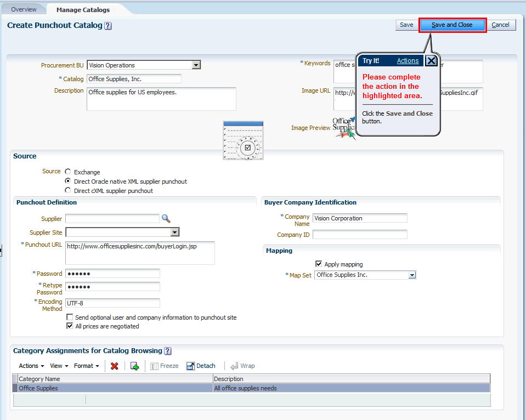Expand the Supplier Site dropdown
The width and height of the screenshot is (526, 420).
click(175, 232)
